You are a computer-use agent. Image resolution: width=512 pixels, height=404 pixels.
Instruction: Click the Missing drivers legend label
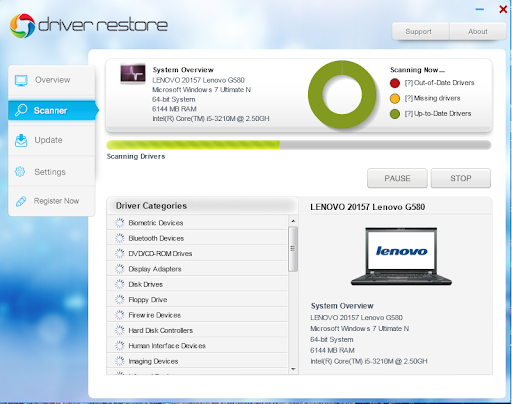coord(432,98)
